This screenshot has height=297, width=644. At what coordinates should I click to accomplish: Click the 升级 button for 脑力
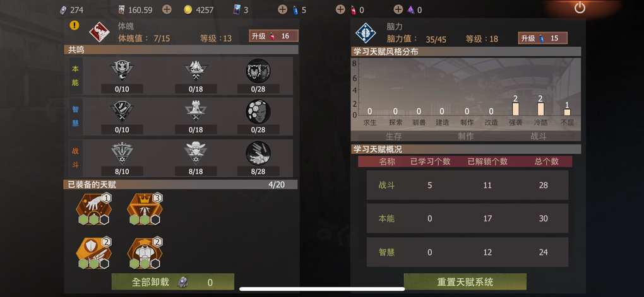coord(542,38)
